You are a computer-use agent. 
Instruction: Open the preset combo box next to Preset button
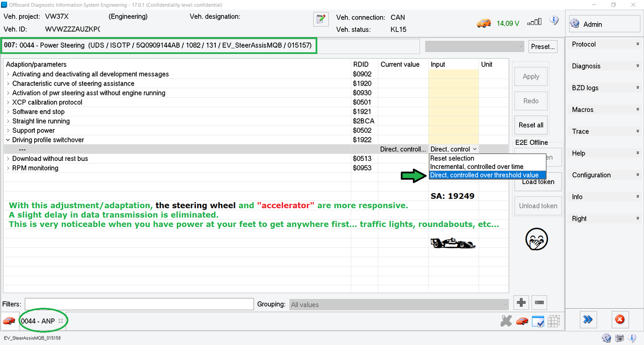[475, 46]
